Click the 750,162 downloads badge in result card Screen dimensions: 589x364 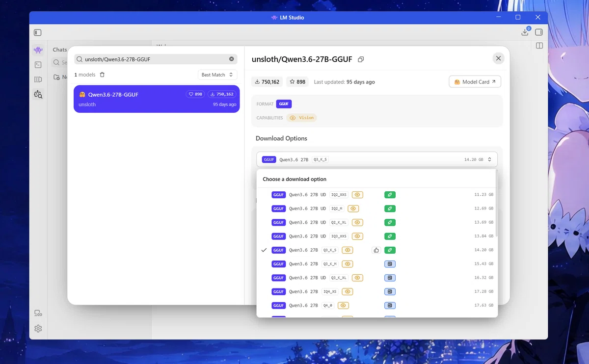(x=221, y=94)
